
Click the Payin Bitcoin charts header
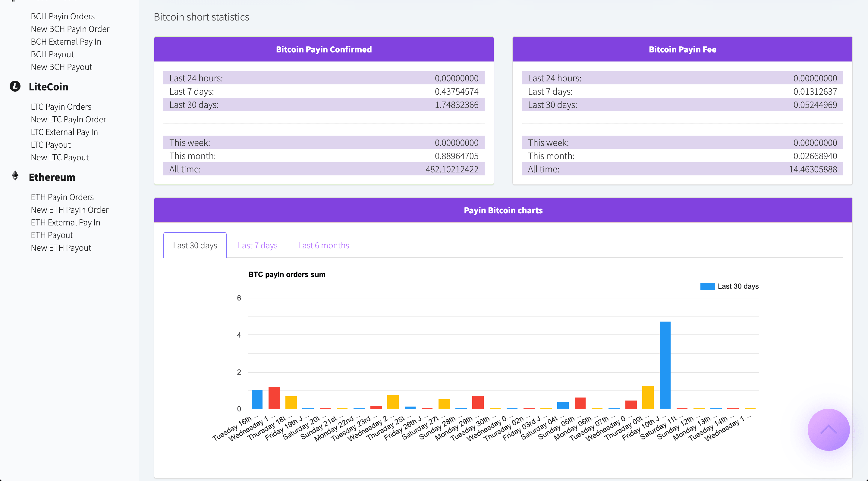[x=503, y=210]
